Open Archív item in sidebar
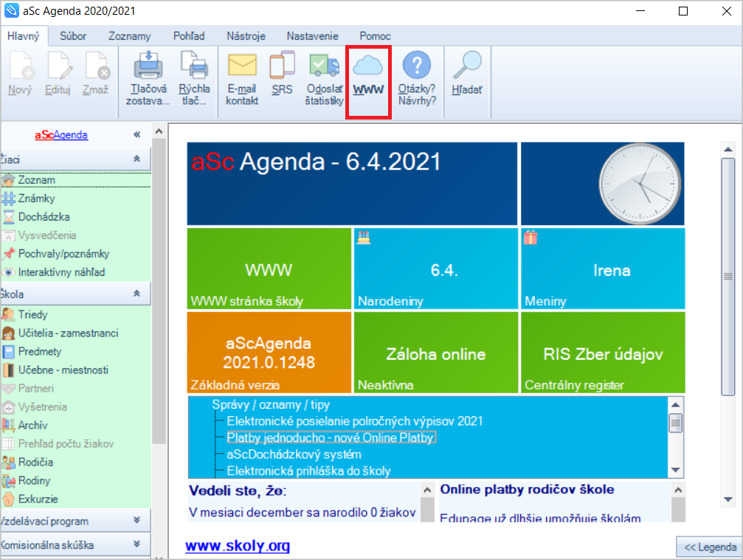Image resolution: width=743 pixels, height=560 pixels. point(32,426)
